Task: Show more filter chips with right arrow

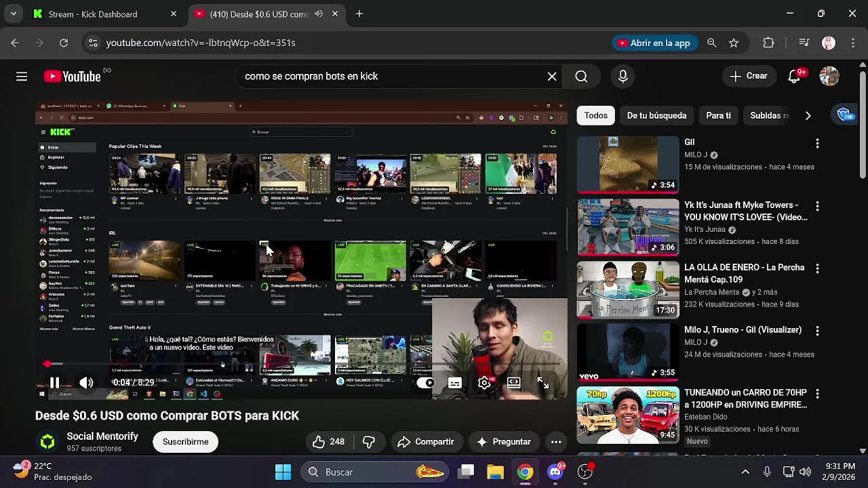Action: coord(808,115)
